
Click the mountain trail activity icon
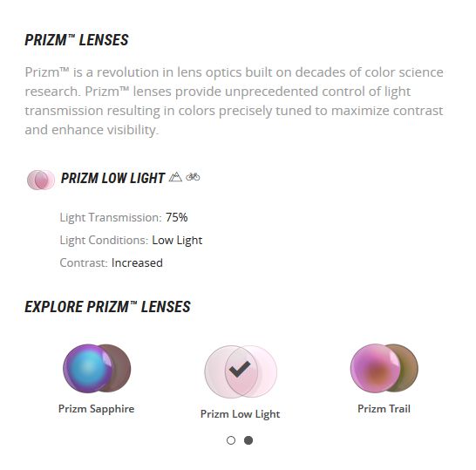coord(175,177)
